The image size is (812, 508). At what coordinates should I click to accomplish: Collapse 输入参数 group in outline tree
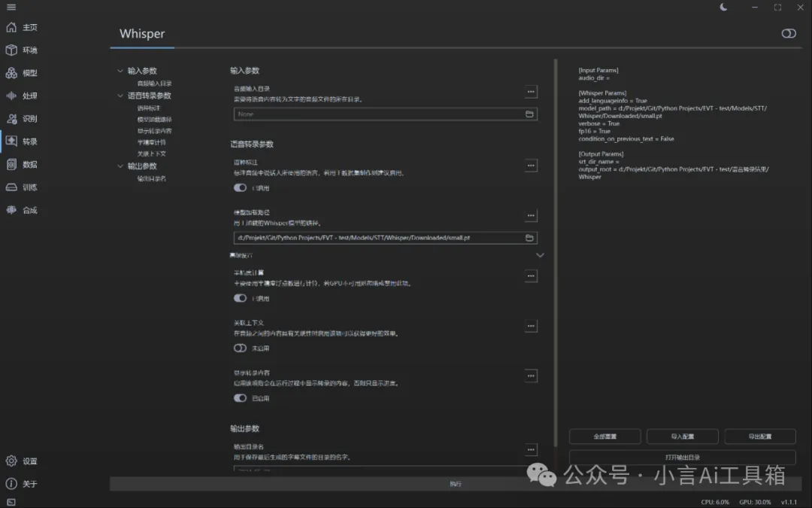coord(120,71)
